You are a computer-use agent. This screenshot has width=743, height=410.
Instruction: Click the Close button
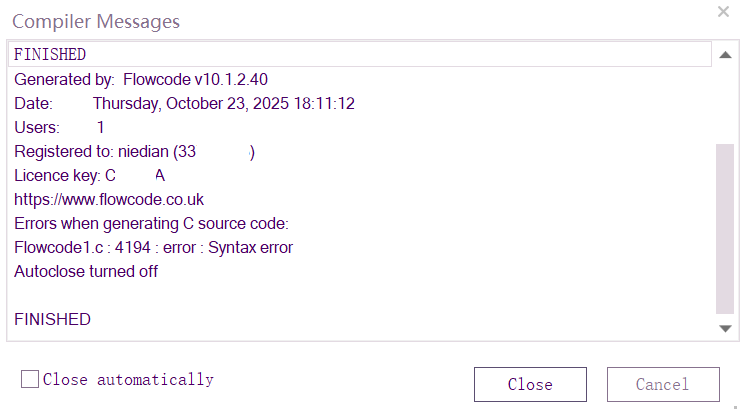[530, 384]
